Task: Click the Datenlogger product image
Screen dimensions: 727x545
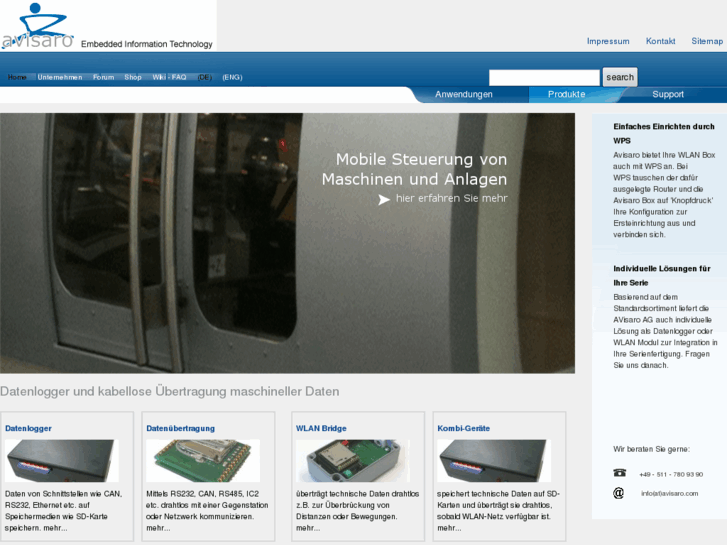Action: coord(62,461)
